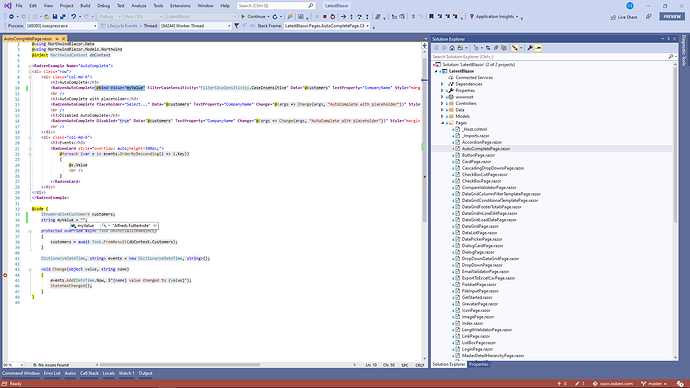Open Properties wrench icon in Solution Explorer

tap(530, 48)
